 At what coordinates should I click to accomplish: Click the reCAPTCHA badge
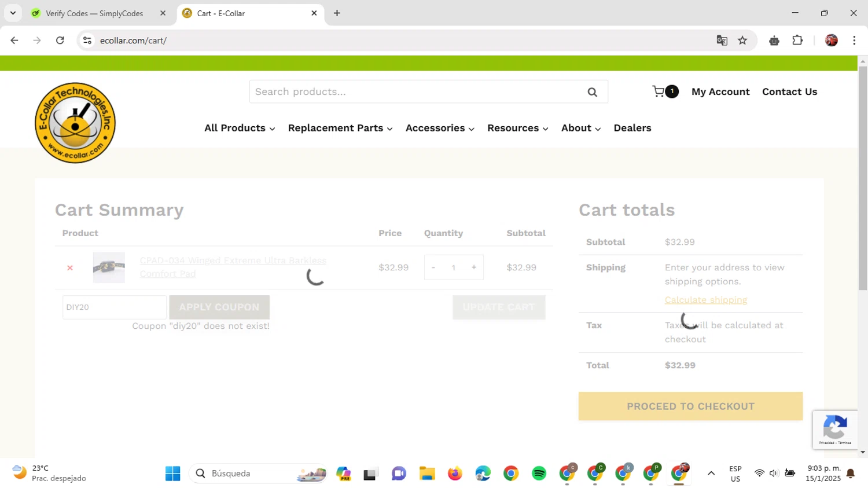tap(834, 430)
